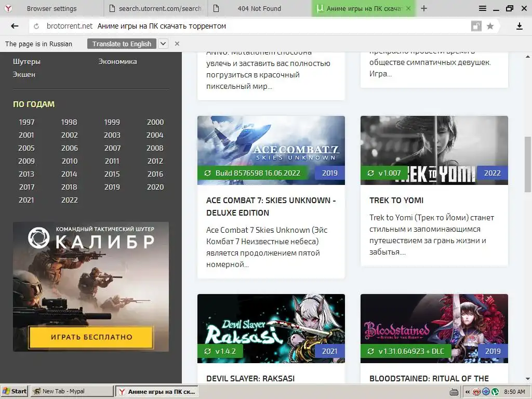Filter games by year 2019 in sidebar
Screen dimensions: 532x399
tap(112, 187)
